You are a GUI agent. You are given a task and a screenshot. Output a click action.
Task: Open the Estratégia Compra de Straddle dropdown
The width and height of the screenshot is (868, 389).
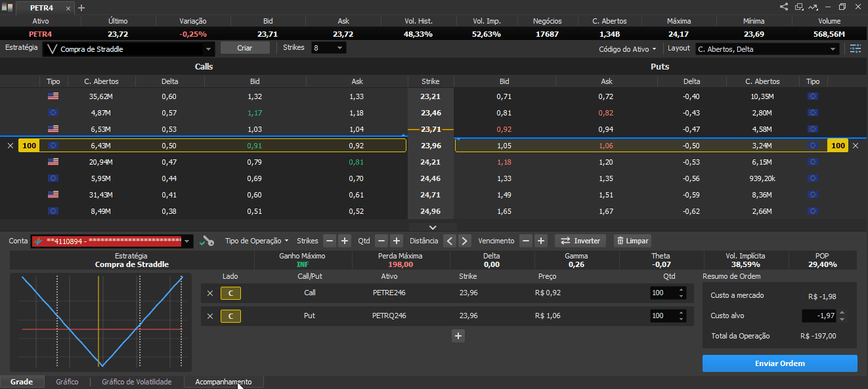129,49
